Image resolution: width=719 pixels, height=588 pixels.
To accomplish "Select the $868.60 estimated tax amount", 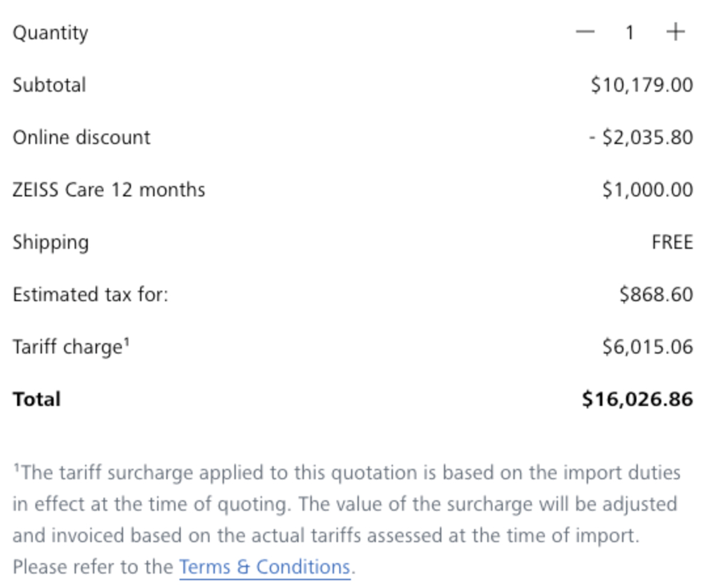I will point(656,295).
